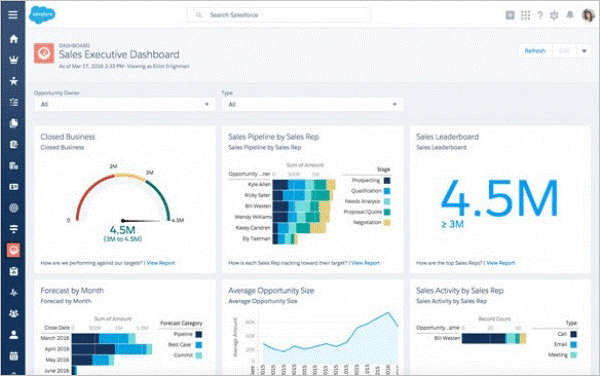Open the Accounts building sidebar icon
Viewport: 600px width, 376px height.
(13, 166)
